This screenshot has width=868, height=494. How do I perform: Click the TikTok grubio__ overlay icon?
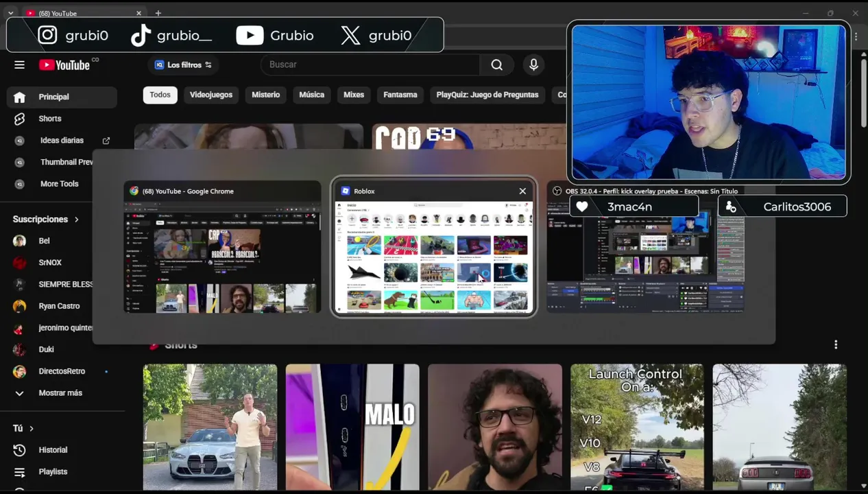point(141,35)
